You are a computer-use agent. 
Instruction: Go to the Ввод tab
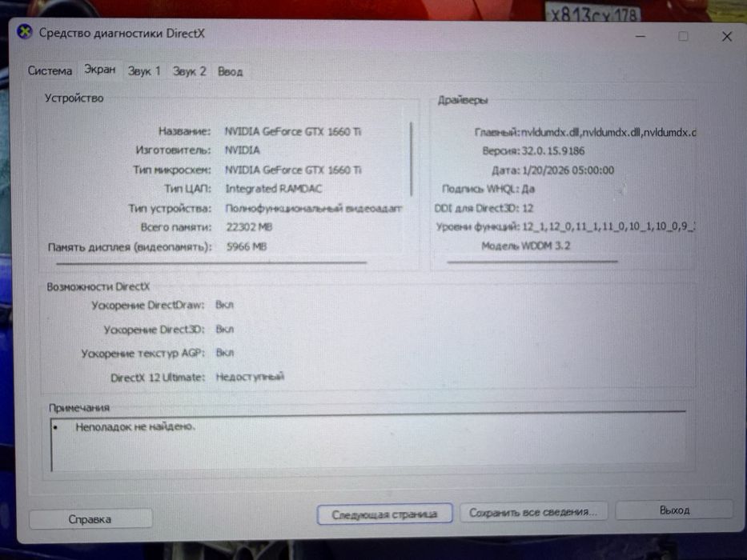click(x=230, y=72)
